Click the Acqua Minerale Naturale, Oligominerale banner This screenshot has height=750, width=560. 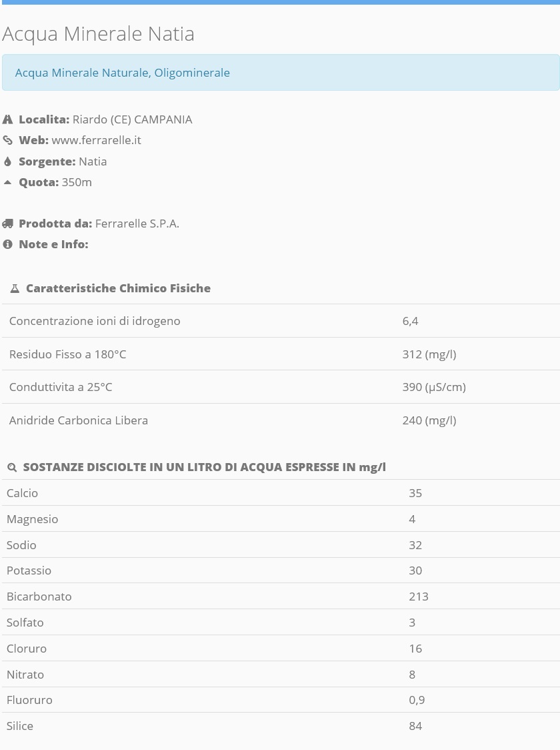click(281, 73)
